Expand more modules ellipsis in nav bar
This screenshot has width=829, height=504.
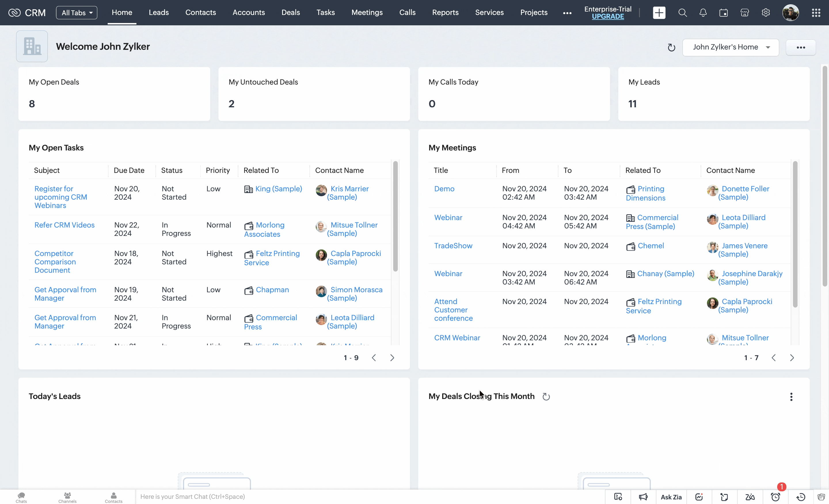tap(567, 13)
